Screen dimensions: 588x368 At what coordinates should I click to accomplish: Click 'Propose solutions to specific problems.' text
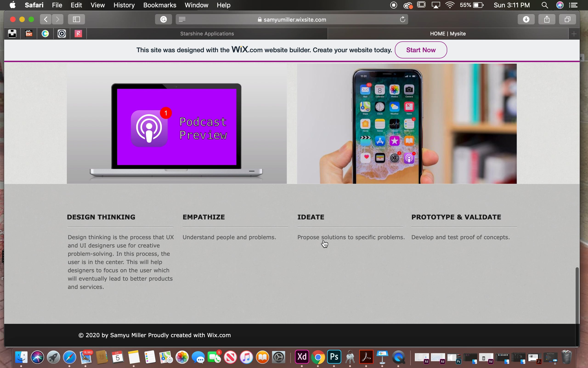351,237
